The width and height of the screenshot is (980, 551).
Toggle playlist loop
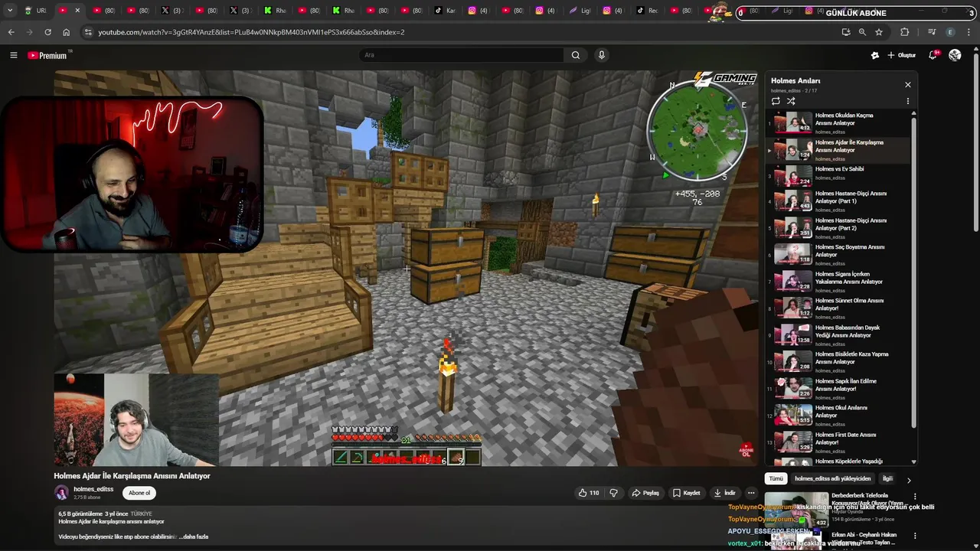[x=776, y=101]
